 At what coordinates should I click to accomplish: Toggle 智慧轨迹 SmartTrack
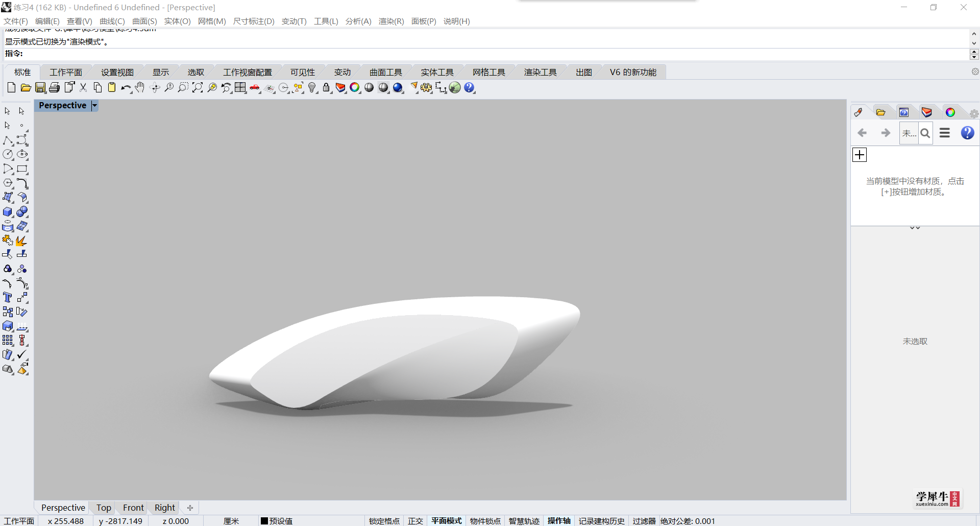click(524, 521)
